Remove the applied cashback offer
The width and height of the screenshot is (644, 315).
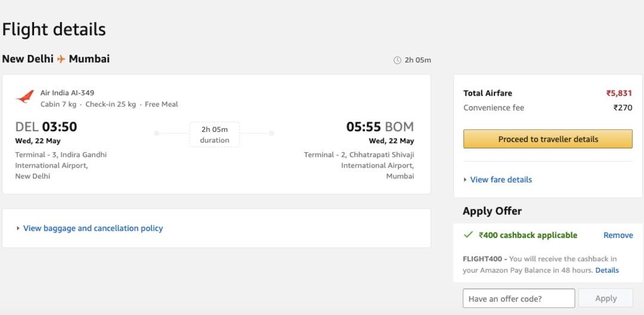tap(618, 235)
